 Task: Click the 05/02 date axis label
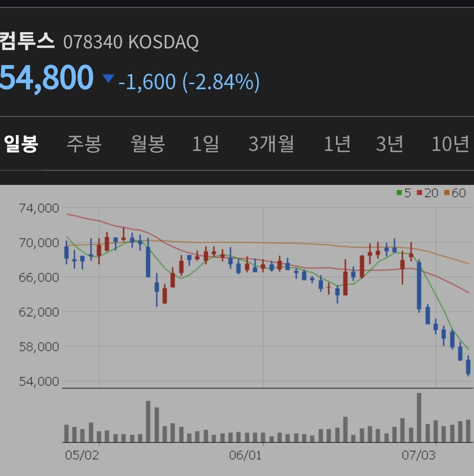[x=82, y=455]
